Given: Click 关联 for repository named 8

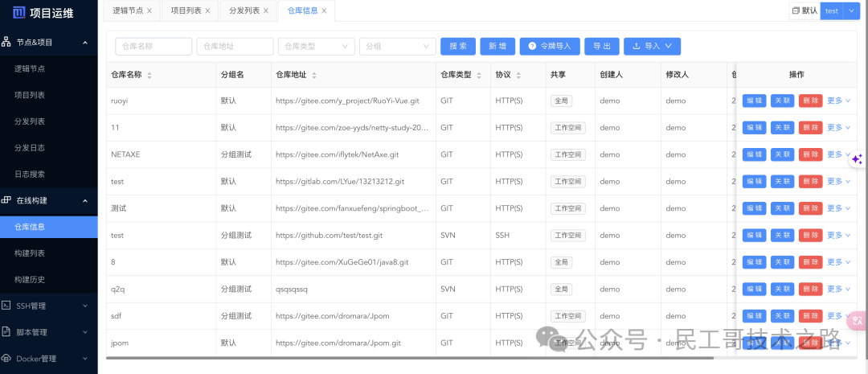Looking at the screenshot, I should tap(782, 262).
